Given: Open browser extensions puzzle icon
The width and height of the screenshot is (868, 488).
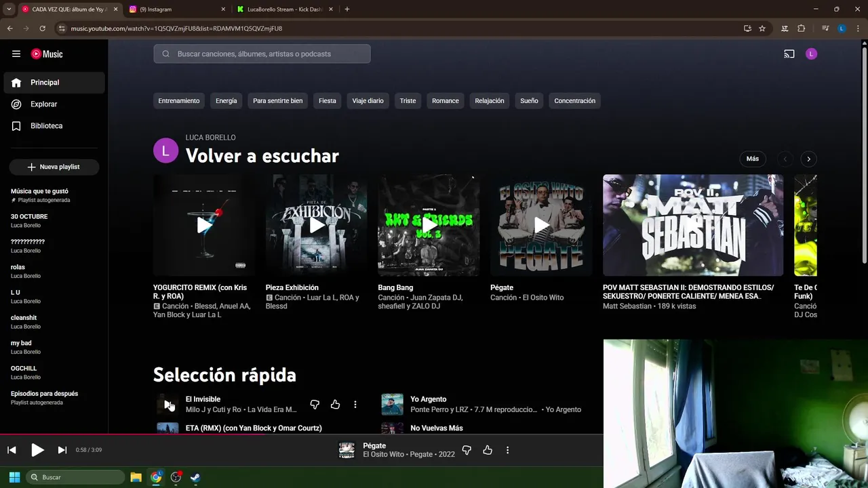Looking at the screenshot, I should (801, 28).
